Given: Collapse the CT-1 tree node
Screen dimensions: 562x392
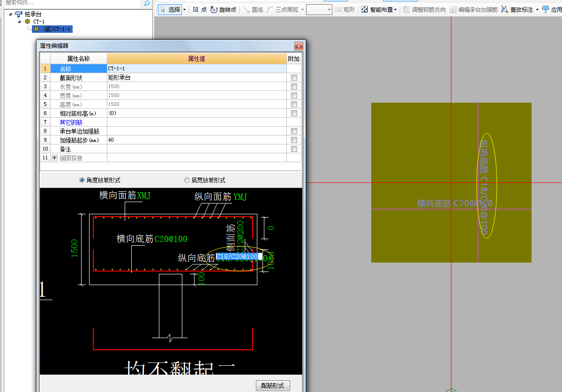Looking at the screenshot, I should (19, 22).
